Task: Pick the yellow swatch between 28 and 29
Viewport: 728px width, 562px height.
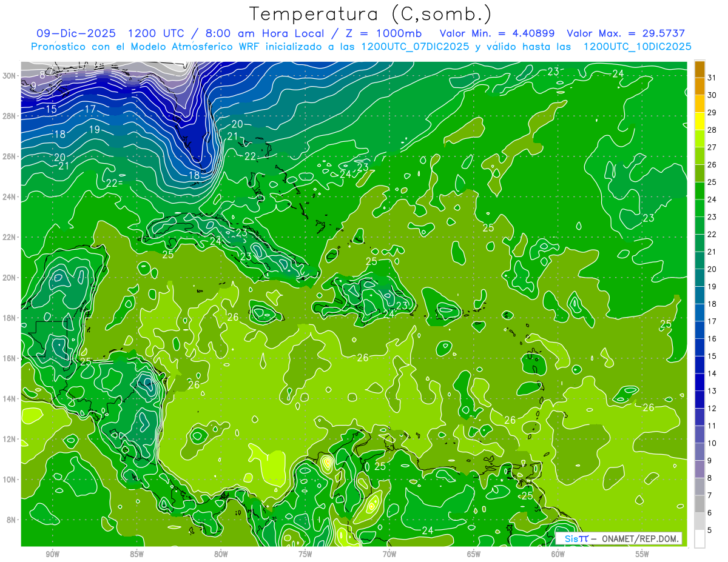Action: [x=699, y=122]
